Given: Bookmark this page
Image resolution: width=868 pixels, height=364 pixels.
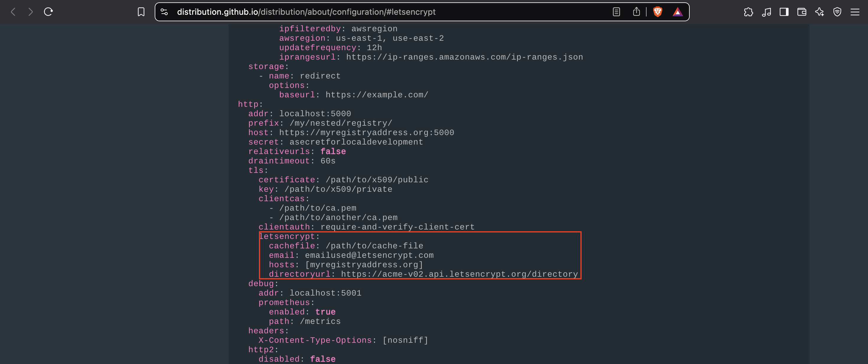Looking at the screenshot, I should click(x=141, y=12).
